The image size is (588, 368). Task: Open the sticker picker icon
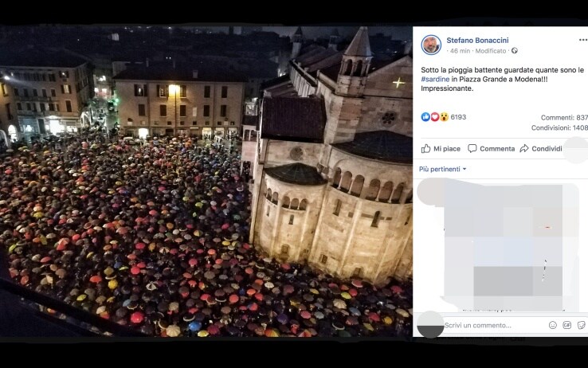582,325
